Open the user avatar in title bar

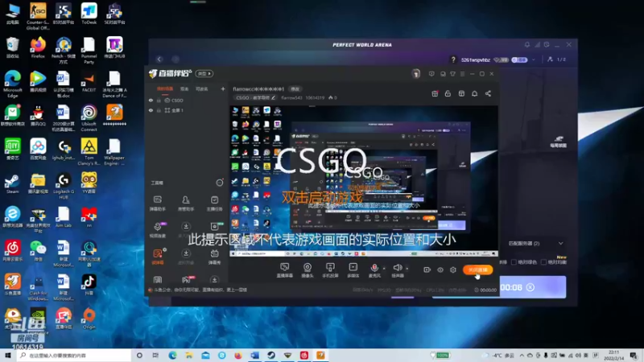[x=416, y=74]
